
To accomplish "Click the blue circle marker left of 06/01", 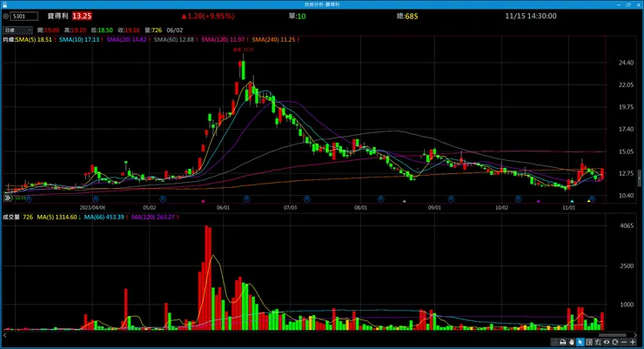I will click(x=163, y=198).
